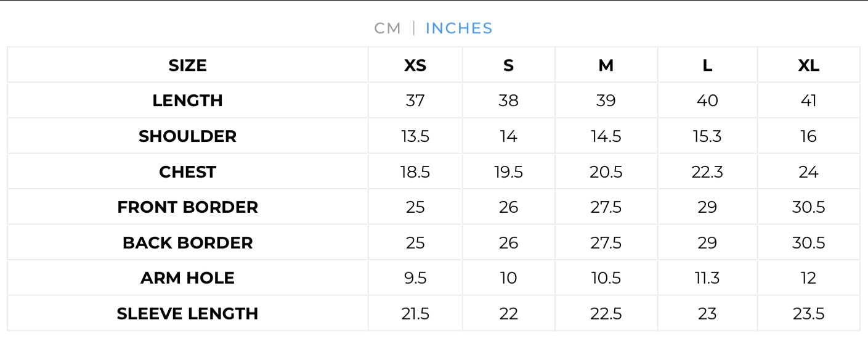The height and width of the screenshot is (354, 868).
Task: Click the SHOULDER row label
Action: point(187,136)
